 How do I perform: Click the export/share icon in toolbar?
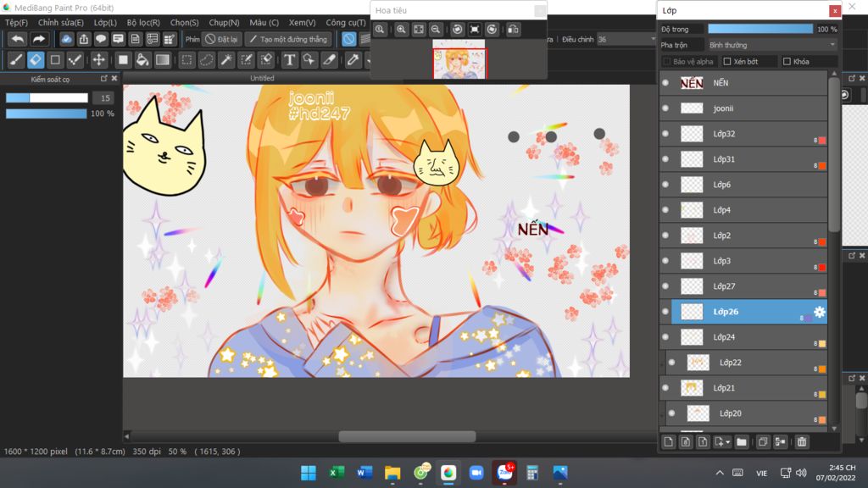[84, 39]
